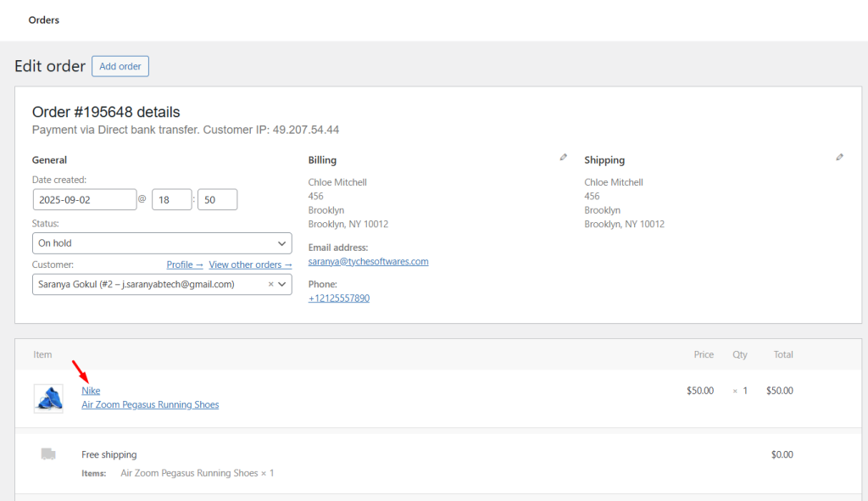This screenshot has width=868, height=501.
Task: Open the Nike brand link
Action: pos(91,390)
